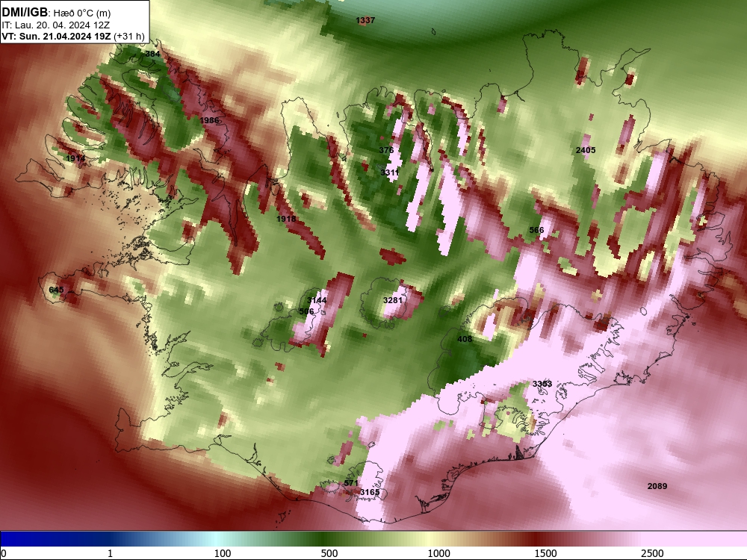Click the legend label 1
The width and height of the screenshot is (747, 560).
110,553
